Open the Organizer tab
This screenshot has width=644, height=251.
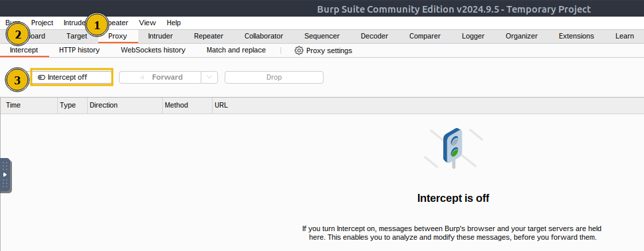click(x=522, y=36)
